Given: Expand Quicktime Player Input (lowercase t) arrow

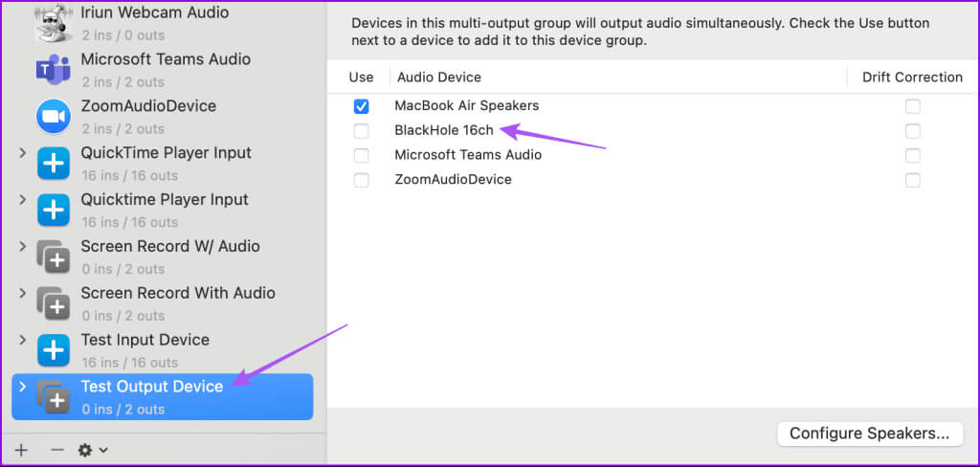Looking at the screenshot, I should tap(23, 200).
